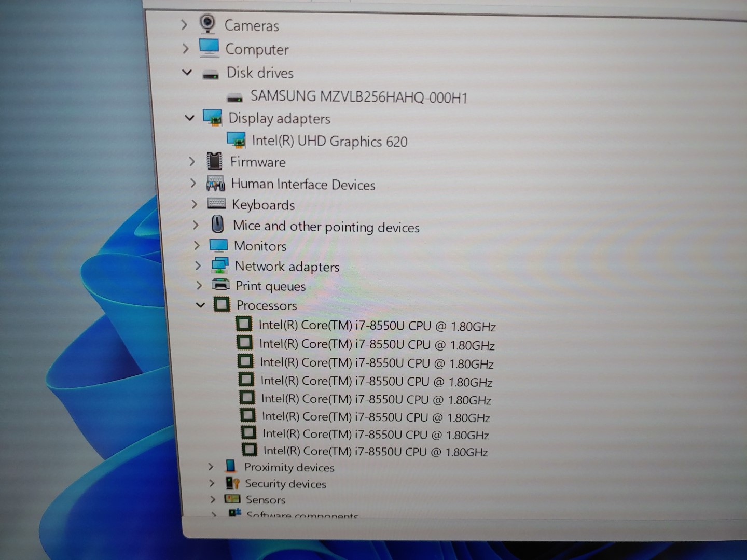Viewport: 747px width, 560px height.
Task: Click the Human Interface Devices icon
Action: [215, 183]
